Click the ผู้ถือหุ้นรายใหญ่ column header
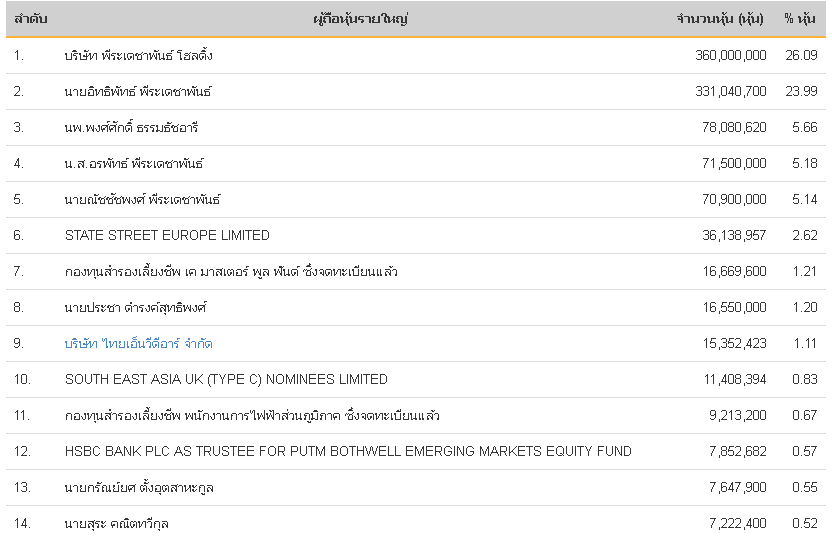This screenshot has height=541, width=832. (360, 19)
